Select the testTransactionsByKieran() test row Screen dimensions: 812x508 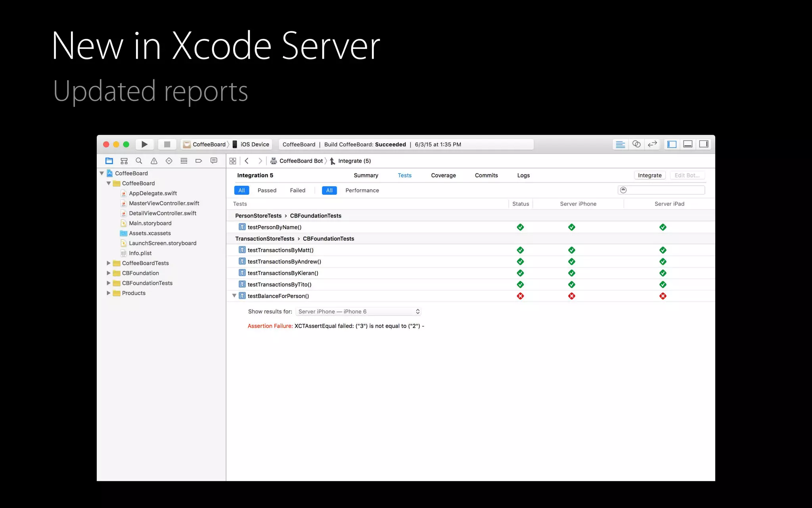point(471,273)
